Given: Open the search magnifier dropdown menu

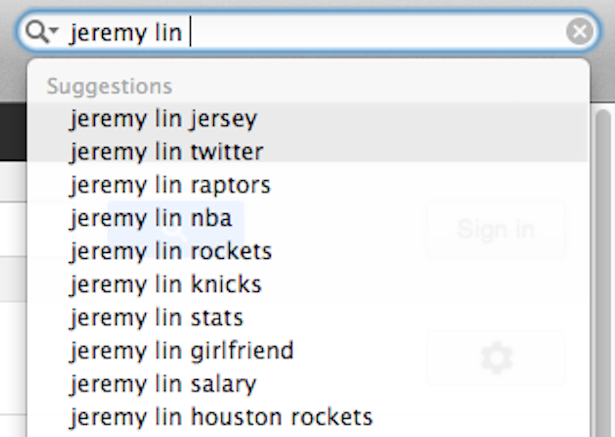Looking at the screenshot, I should 42,31.
